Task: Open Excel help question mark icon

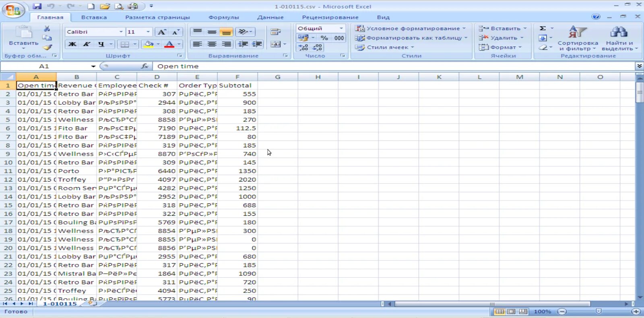Action: (x=596, y=17)
